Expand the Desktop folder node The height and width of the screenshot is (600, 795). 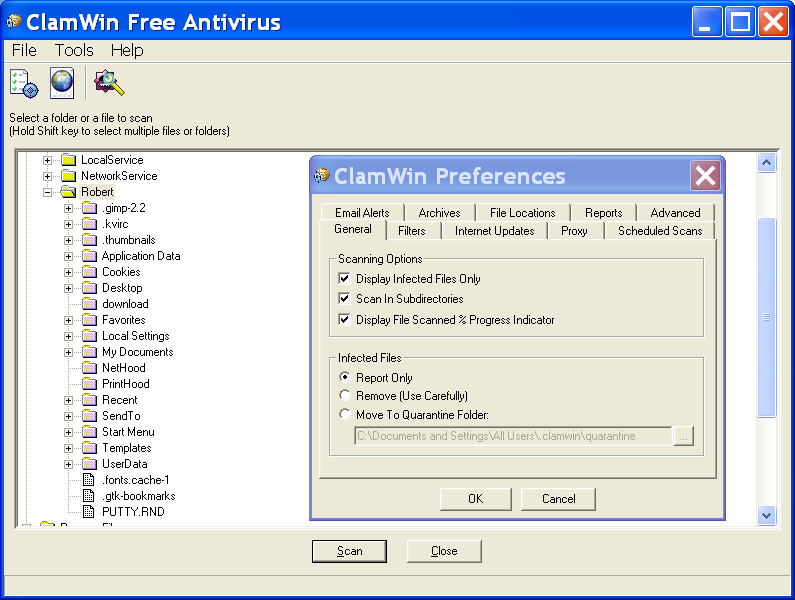tap(68, 288)
